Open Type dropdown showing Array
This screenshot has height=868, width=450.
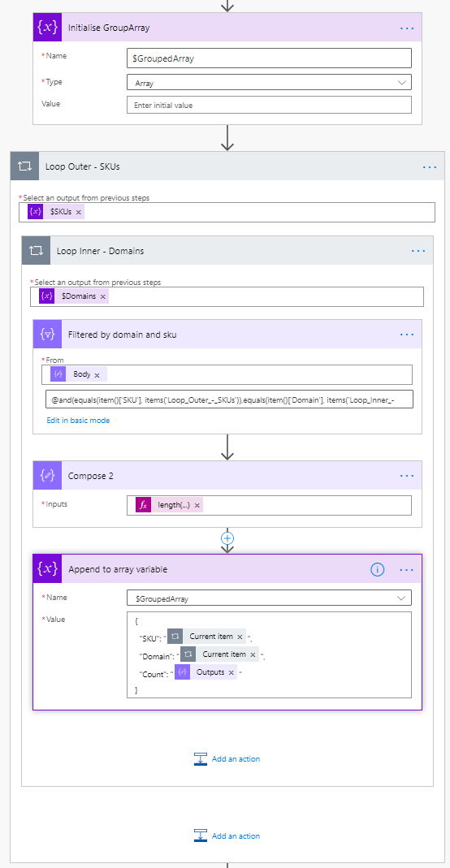tap(269, 82)
